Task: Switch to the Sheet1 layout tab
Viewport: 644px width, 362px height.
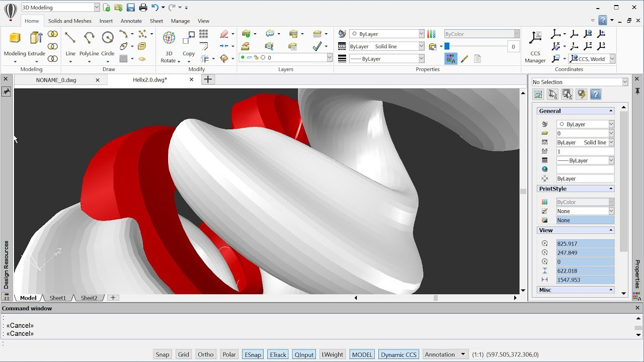Action: pyautogui.click(x=57, y=298)
